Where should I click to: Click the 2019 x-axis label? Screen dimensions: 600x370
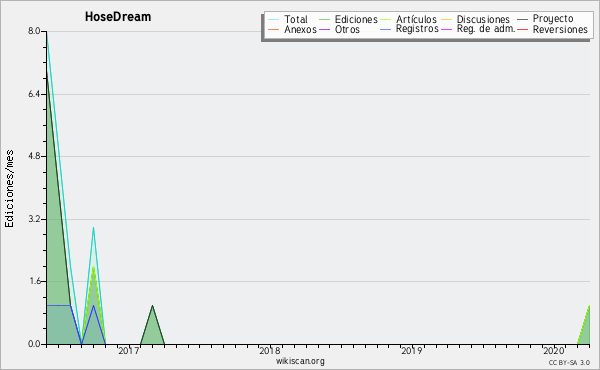click(x=411, y=350)
